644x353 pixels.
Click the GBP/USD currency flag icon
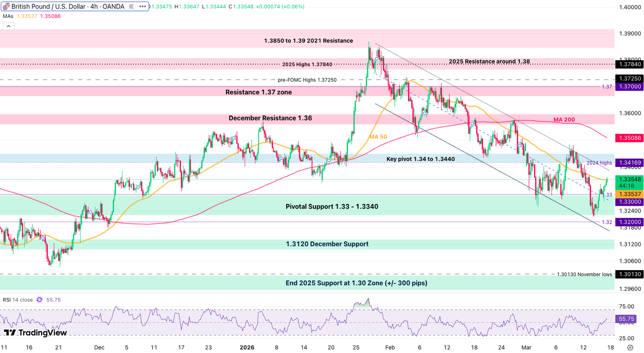click(x=6, y=6)
